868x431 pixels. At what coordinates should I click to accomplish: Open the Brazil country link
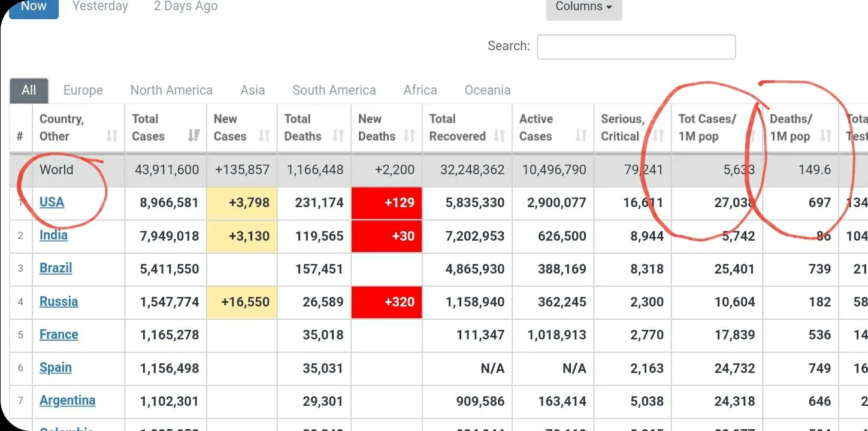(x=56, y=268)
